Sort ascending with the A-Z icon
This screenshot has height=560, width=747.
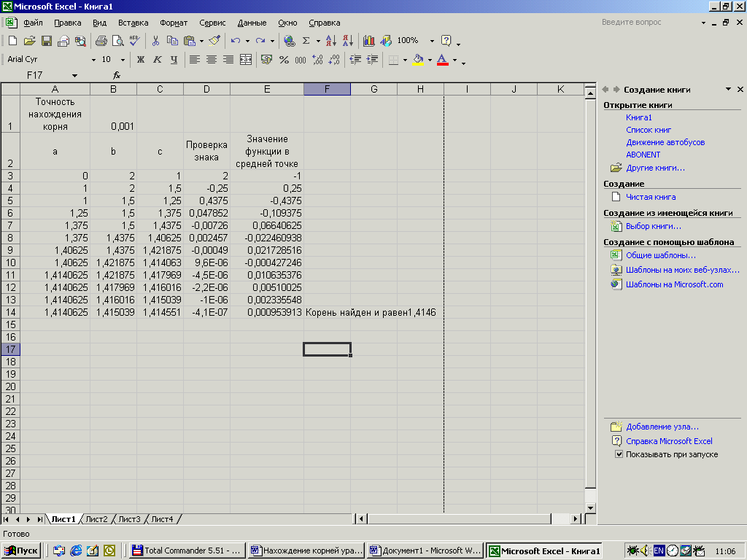pyautogui.click(x=330, y=41)
